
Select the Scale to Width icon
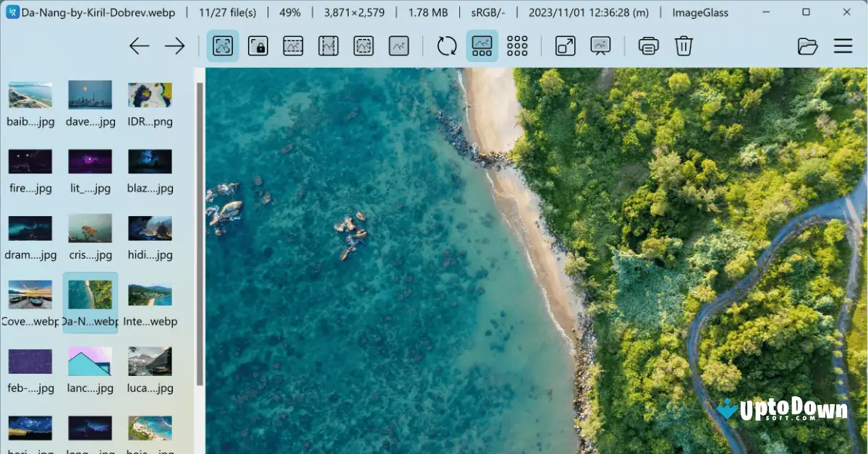(292, 46)
